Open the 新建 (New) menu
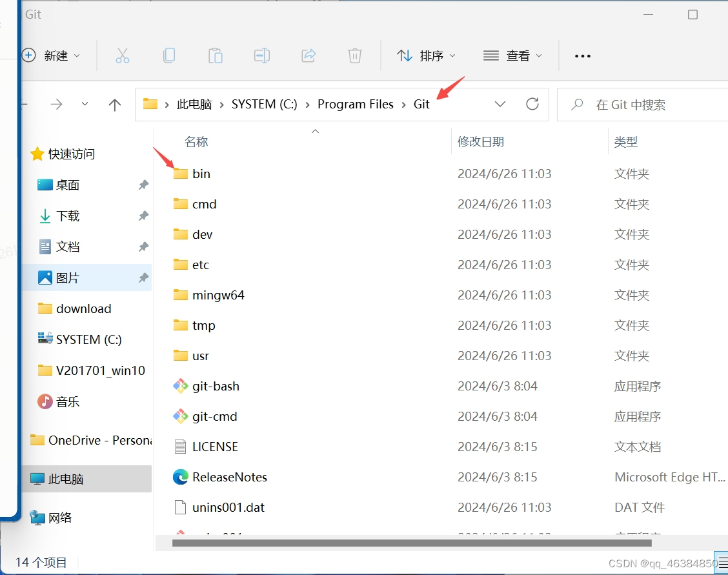This screenshot has width=728, height=575. coord(51,55)
